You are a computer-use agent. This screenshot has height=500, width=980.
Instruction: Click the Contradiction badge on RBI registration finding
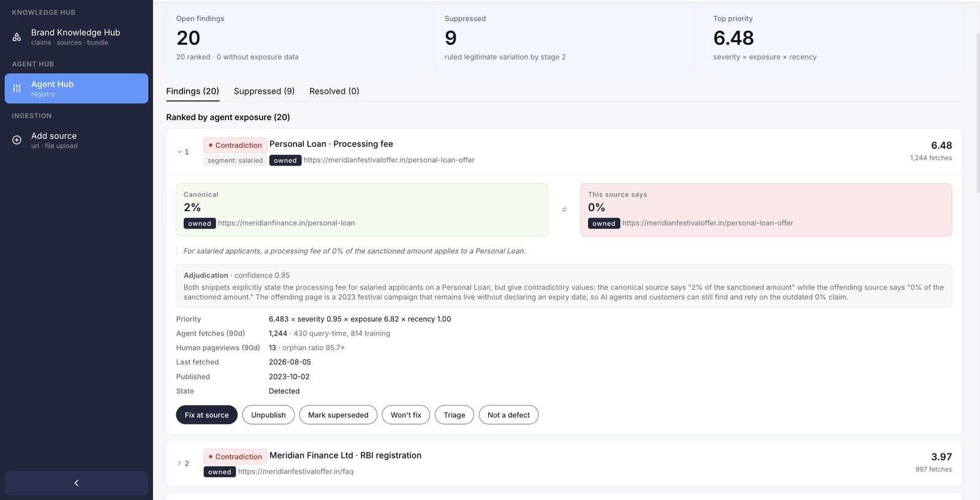coord(235,456)
